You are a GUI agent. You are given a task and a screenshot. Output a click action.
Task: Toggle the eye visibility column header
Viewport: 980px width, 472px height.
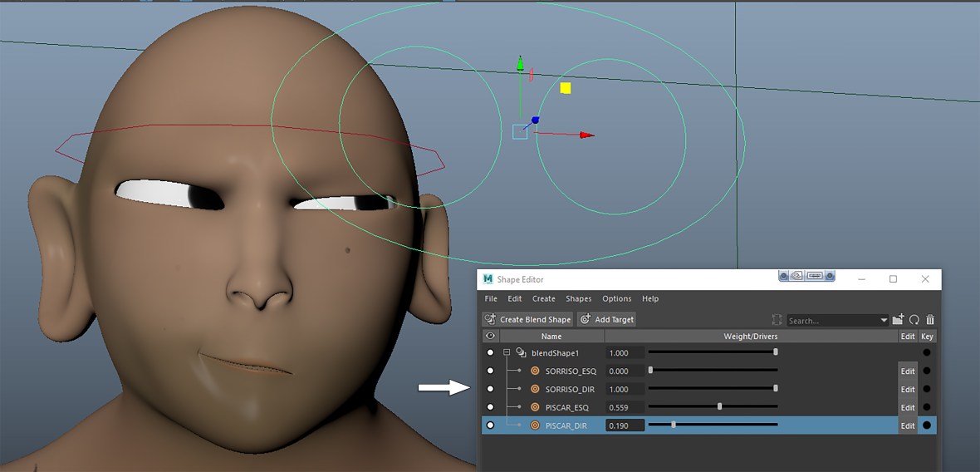(490, 337)
